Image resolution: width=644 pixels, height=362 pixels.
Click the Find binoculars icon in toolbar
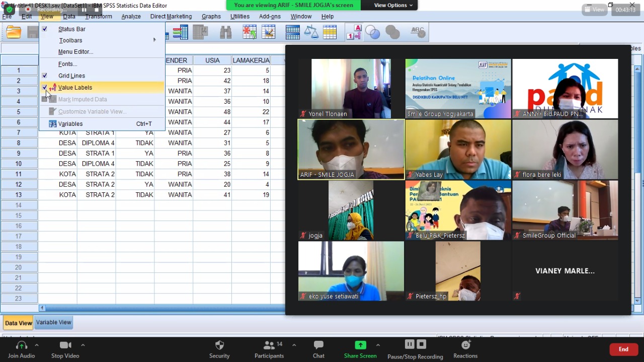[x=225, y=33]
